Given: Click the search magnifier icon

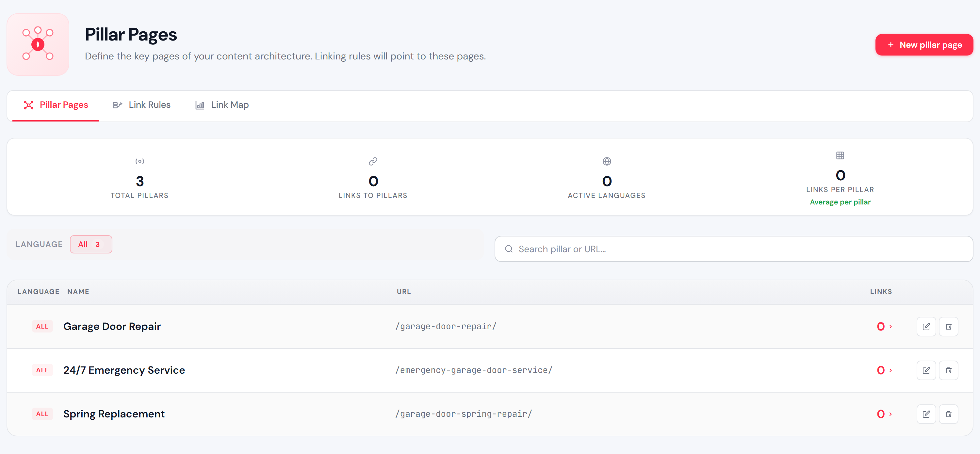Looking at the screenshot, I should tap(509, 249).
